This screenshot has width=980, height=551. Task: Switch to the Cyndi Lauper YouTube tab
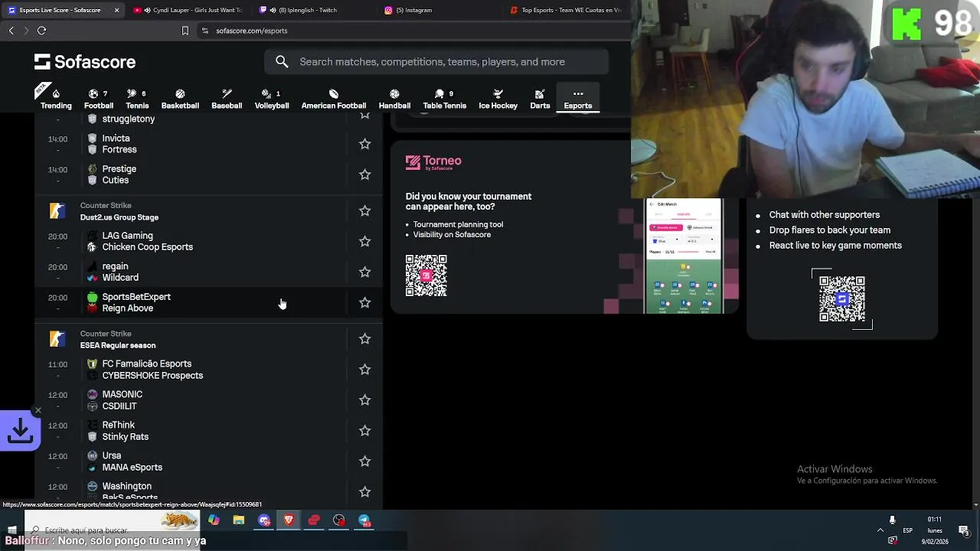(189, 10)
